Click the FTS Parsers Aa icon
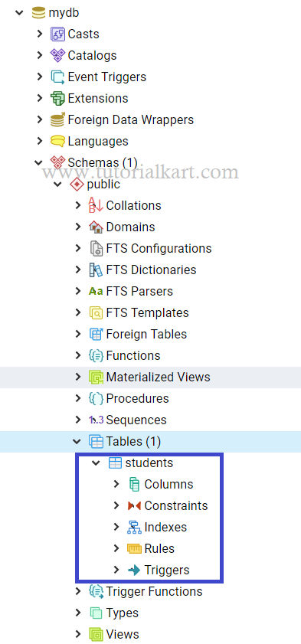Viewport: 301px width, 644px height. (x=96, y=291)
